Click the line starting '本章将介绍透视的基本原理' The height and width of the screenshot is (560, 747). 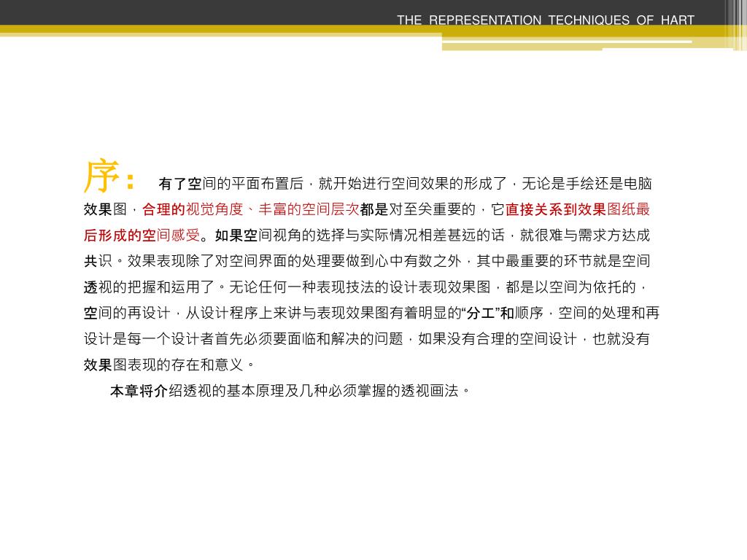290,391
